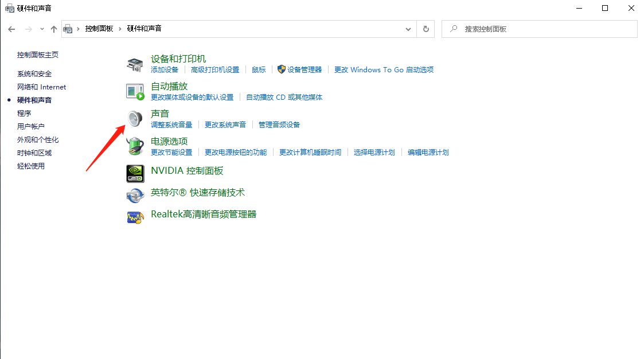Open the Realtek audio manager icon
The width and height of the screenshot is (644, 359).
pos(135,217)
